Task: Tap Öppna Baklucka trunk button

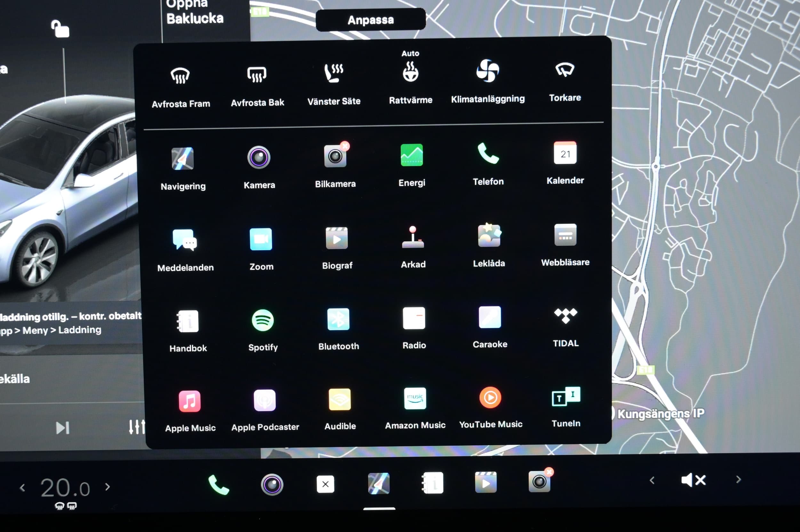Action: [x=195, y=12]
